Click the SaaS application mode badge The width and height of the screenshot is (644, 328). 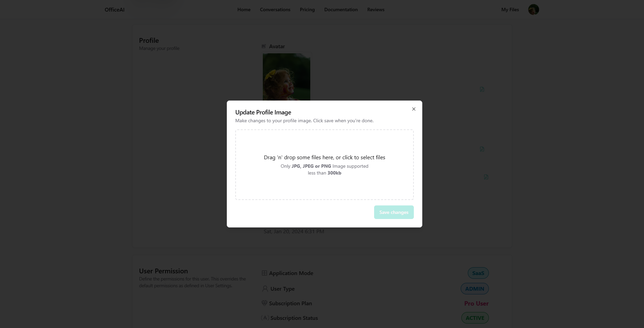click(478, 273)
